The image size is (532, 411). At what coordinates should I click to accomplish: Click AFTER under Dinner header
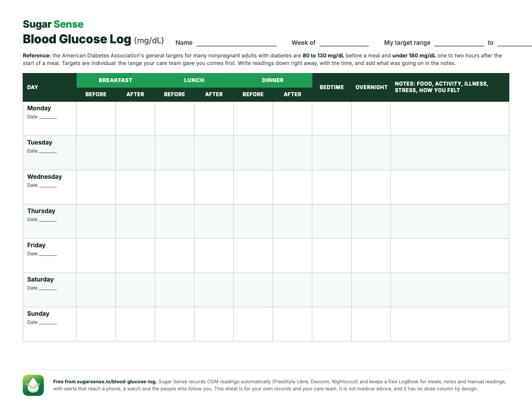tap(293, 94)
